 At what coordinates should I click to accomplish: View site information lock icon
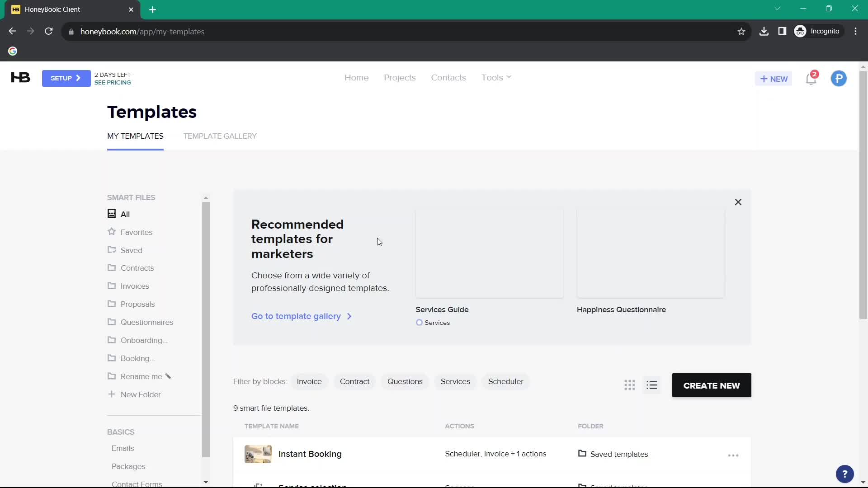click(x=71, y=32)
